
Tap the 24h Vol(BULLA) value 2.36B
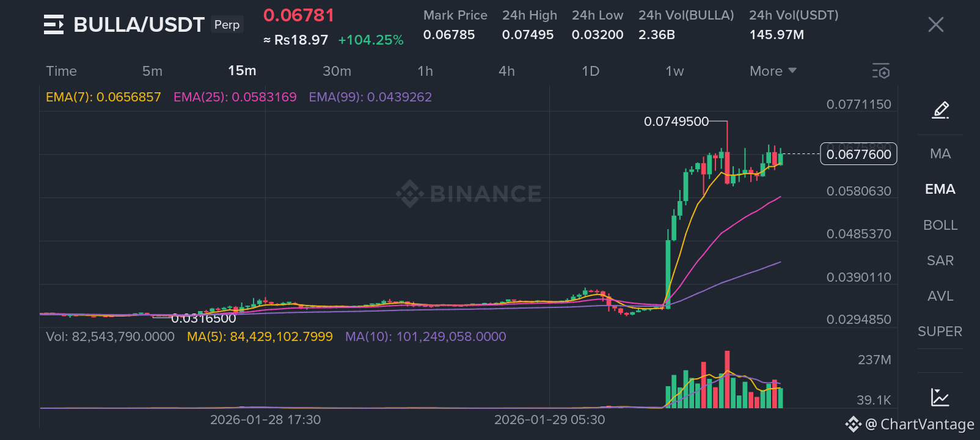click(x=657, y=35)
